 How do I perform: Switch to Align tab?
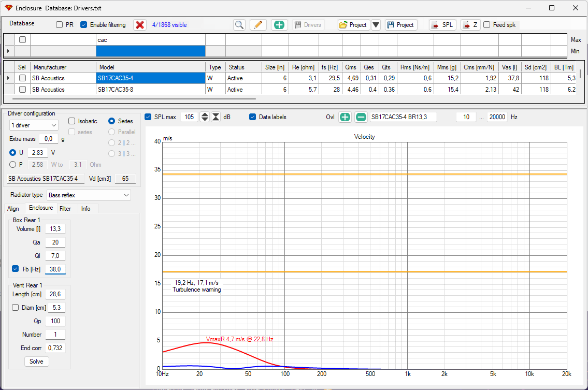(13, 209)
